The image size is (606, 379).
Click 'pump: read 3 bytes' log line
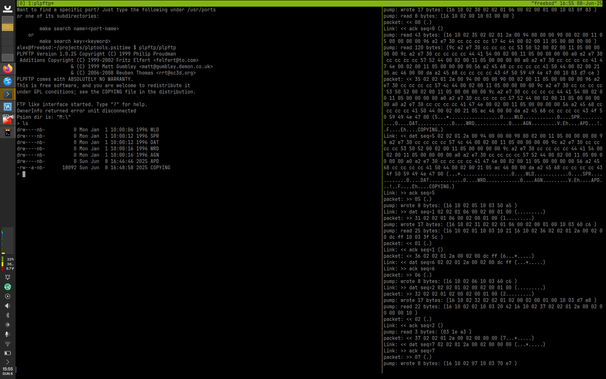427,332
